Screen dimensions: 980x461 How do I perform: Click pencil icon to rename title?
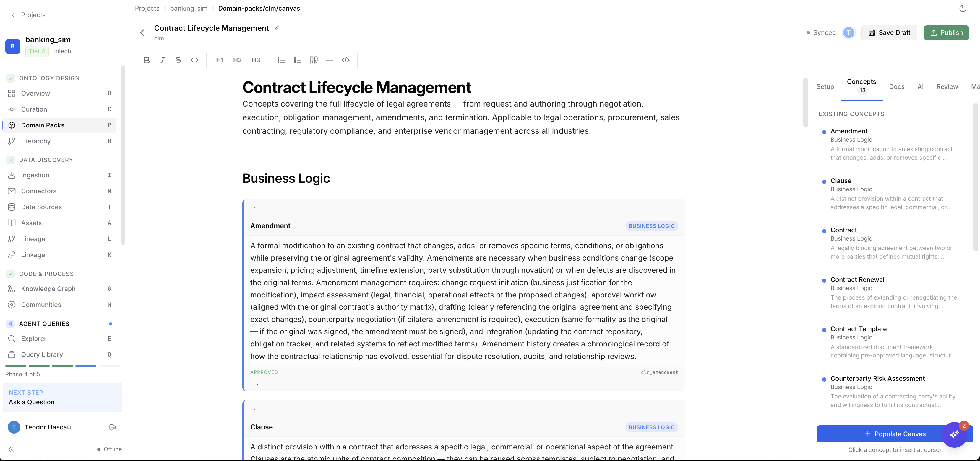pos(277,28)
